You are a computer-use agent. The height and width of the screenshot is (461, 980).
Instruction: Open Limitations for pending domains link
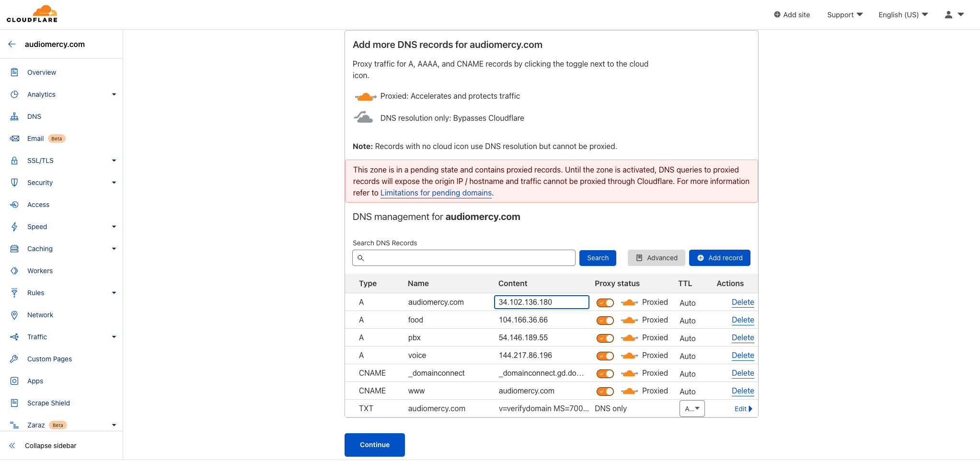[436, 193]
